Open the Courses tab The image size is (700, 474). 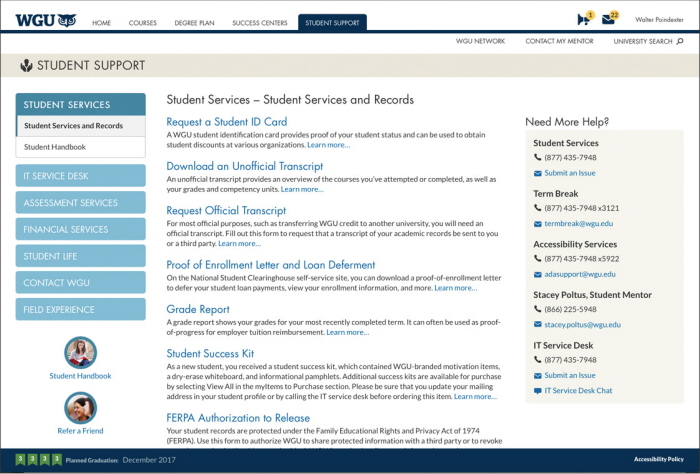coord(143,22)
